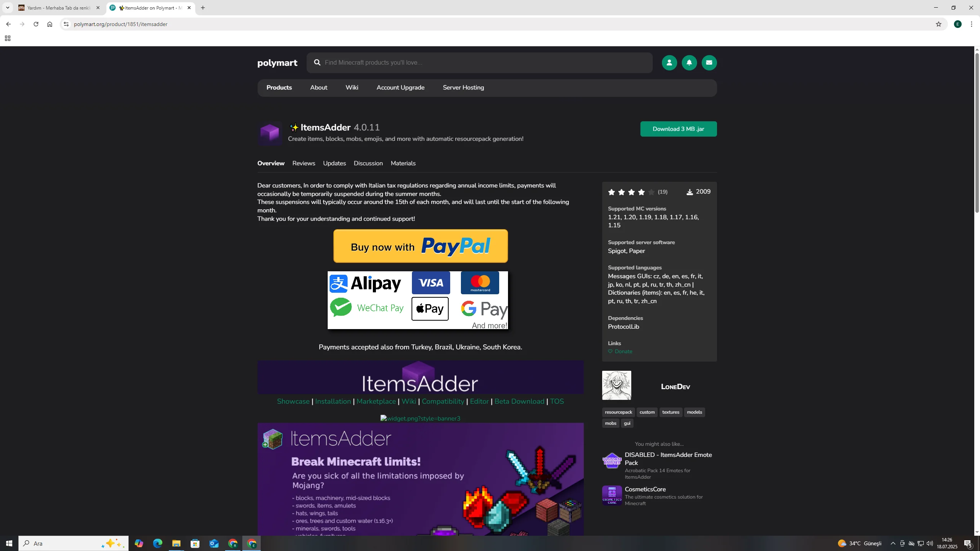
Task: Open the Editor link
Action: pyautogui.click(x=479, y=401)
